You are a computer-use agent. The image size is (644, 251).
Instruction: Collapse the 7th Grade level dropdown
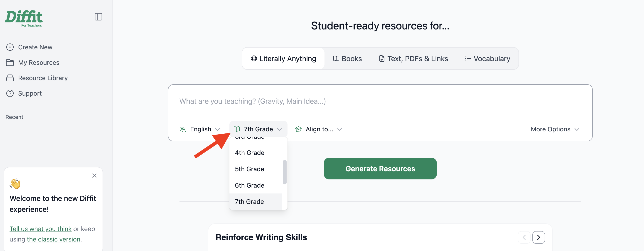coord(258,129)
